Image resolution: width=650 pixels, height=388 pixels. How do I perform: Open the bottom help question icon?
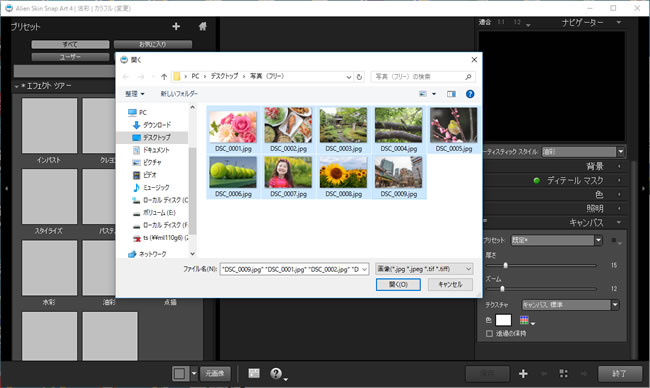[x=276, y=373]
